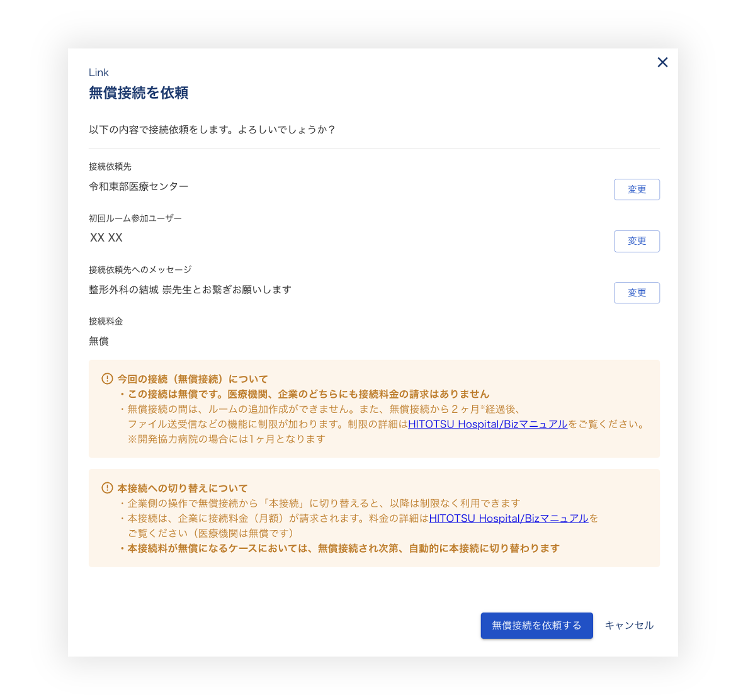Click the XX XX user name

[106, 238]
